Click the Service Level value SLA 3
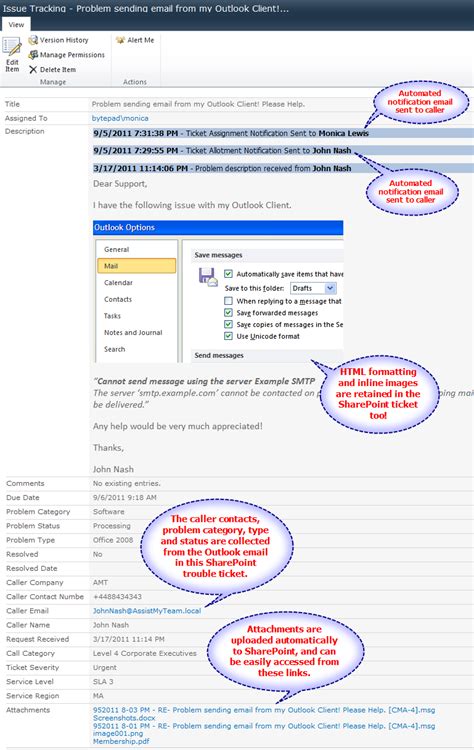Screen dimensions: 474x750 tap(103, 682)
